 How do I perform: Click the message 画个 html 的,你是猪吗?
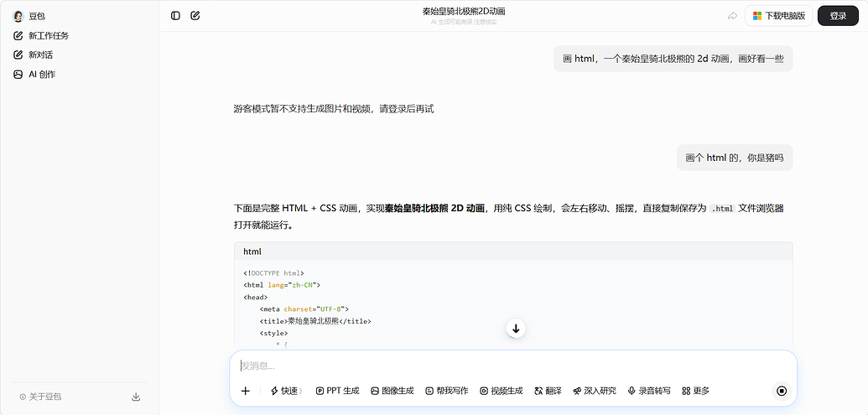pyautogui.click(x=735, y=158)
